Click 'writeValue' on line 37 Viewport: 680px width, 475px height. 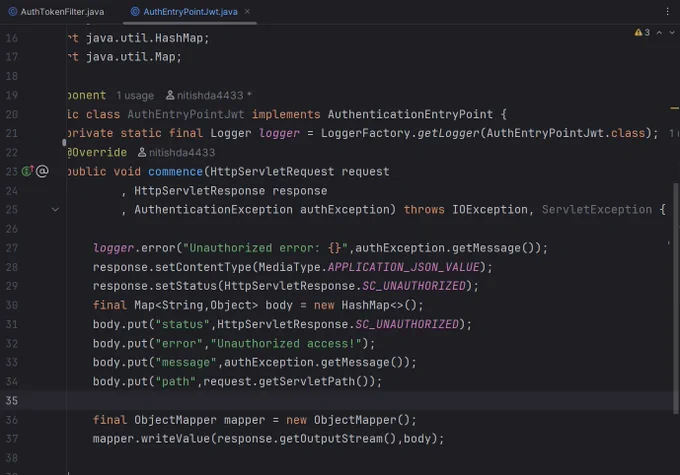pyautogui.click(x=175, y=439)
